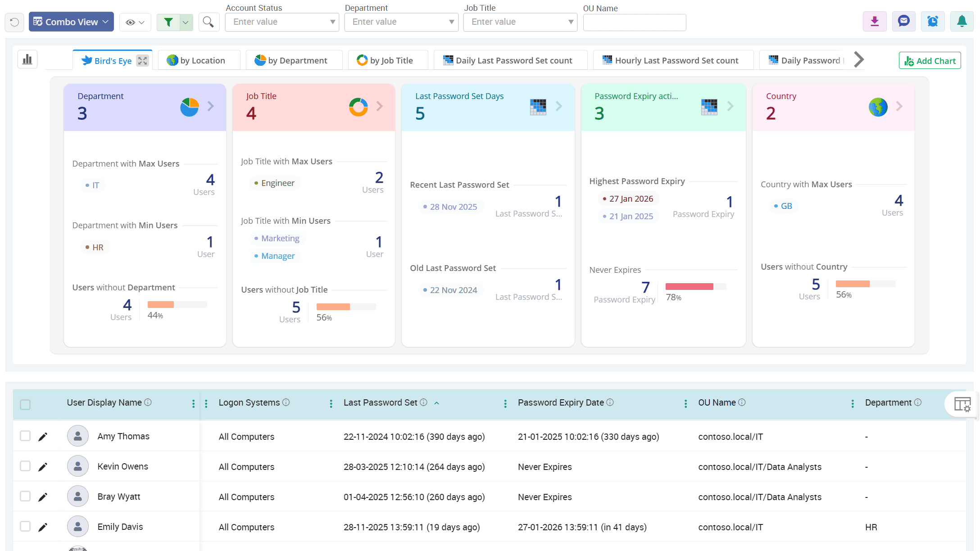This screenshot has height=551, width=980.
Task: Click the alarm clock scheduler icon
Action: point(933,22)
